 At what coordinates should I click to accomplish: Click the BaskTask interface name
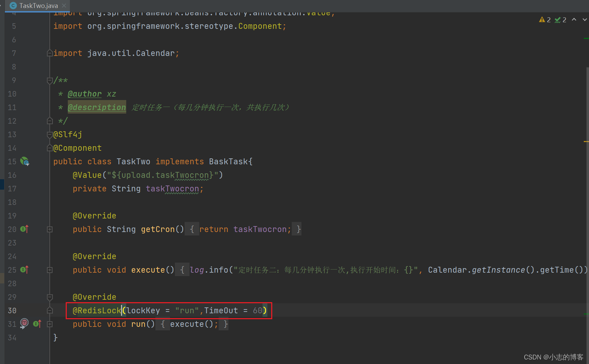pos(228,162)
